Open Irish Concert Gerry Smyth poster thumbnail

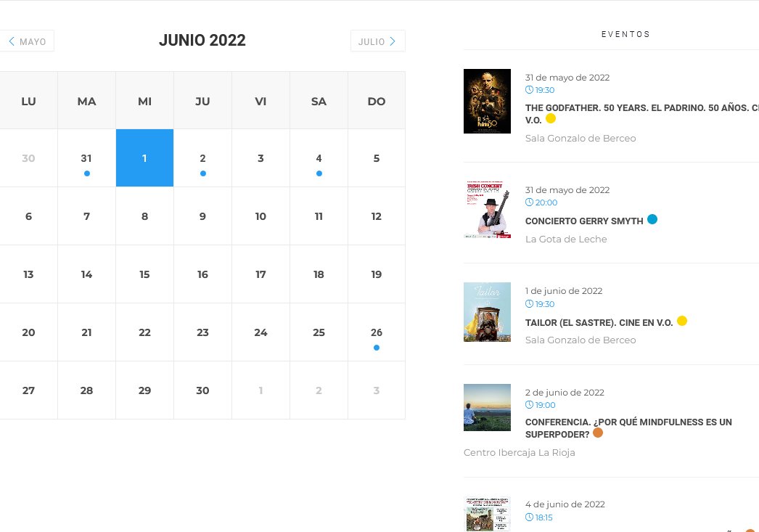click(487, 210)
